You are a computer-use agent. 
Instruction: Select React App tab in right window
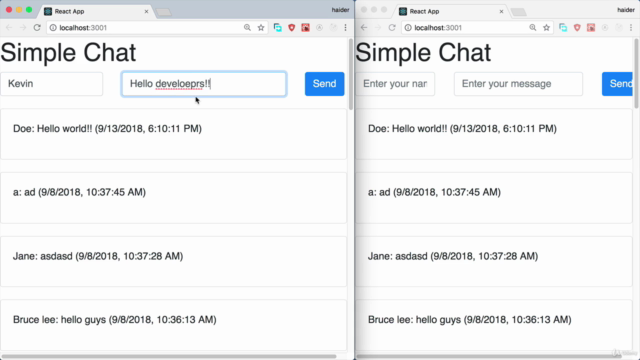(x=451, y=11)
